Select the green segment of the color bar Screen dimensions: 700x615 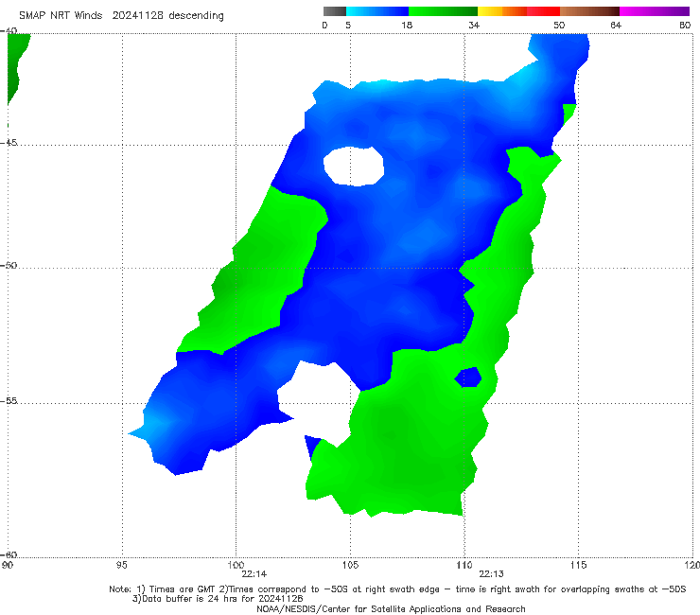click(443, 11)
